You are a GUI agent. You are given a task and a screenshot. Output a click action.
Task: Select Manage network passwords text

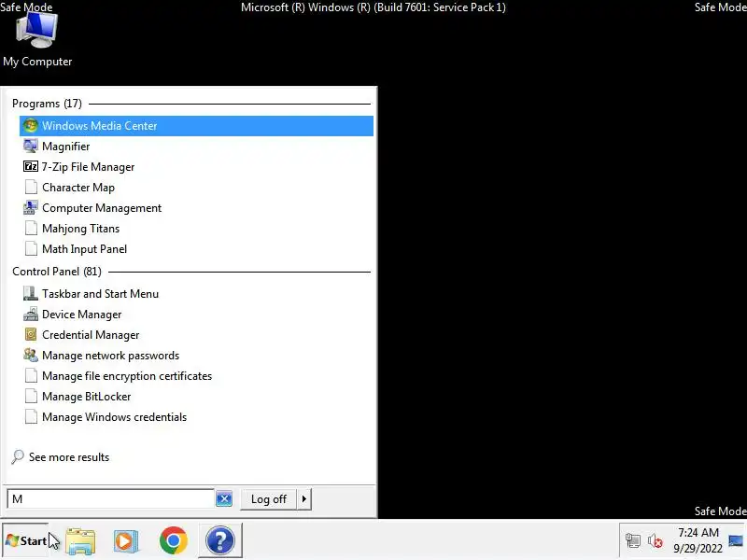pyautogui.click(x=110, y=356)
